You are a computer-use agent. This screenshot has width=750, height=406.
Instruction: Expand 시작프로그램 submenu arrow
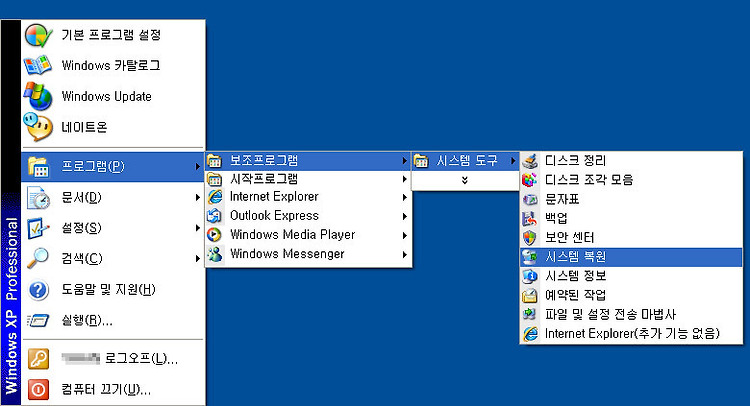[405, 179]
